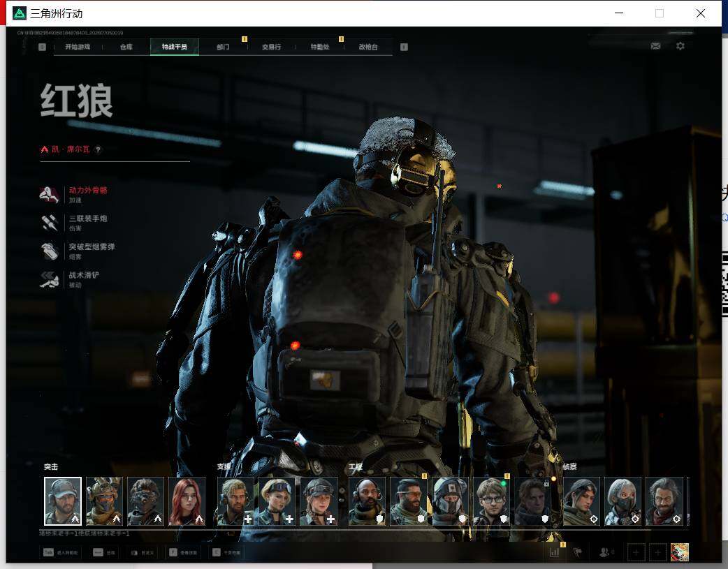
Task: Open the 开始游戏 tab
Action: [78, 47]
